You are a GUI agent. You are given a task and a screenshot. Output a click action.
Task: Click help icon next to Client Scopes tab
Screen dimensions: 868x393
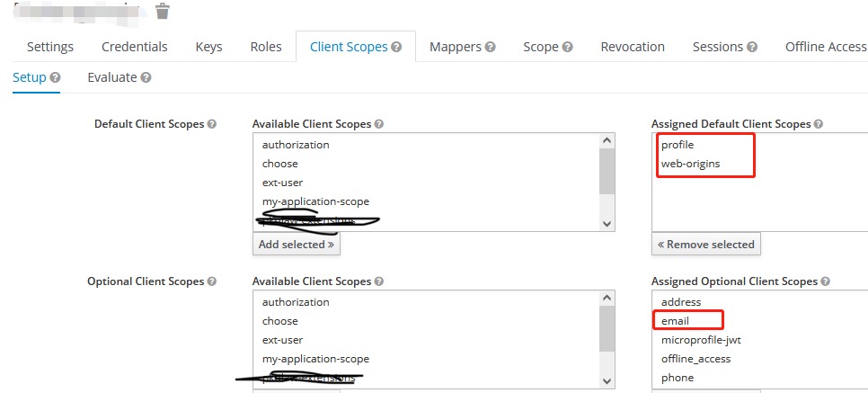tap(396, 47)
